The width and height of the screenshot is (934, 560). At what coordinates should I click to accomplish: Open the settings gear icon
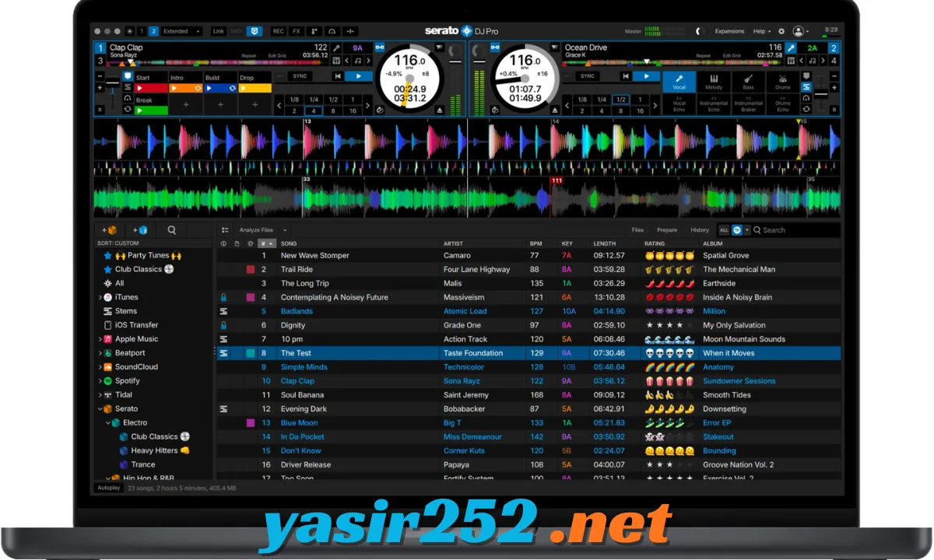point(781,31)
